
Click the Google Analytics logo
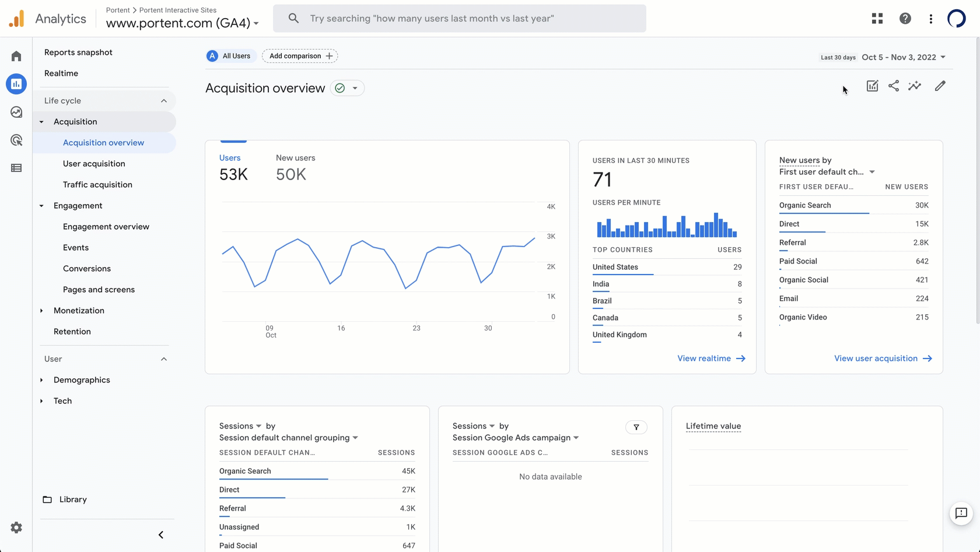(17, 19)
